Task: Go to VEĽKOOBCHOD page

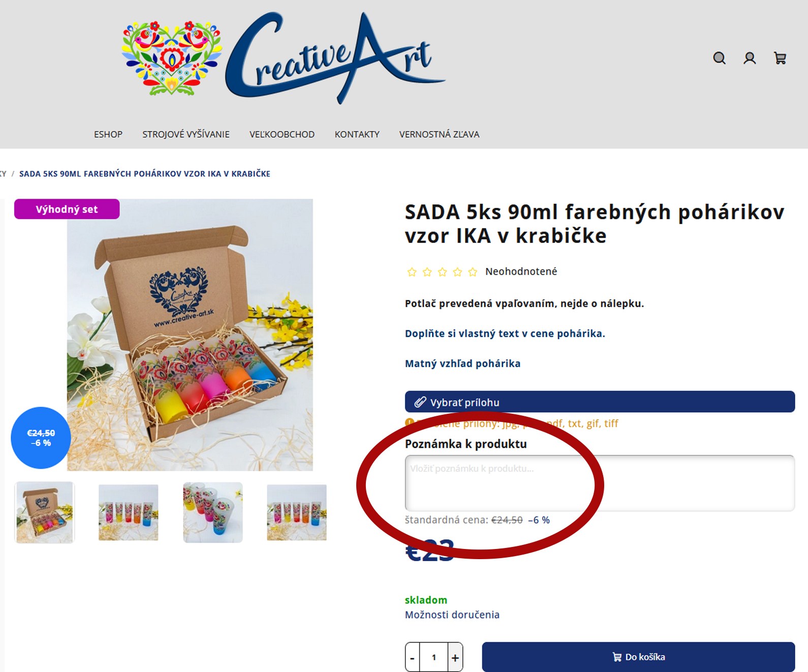Action: click(282, 134)
